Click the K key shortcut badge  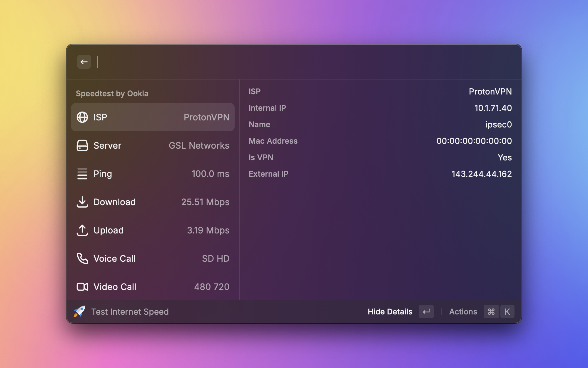coord(507,311)
